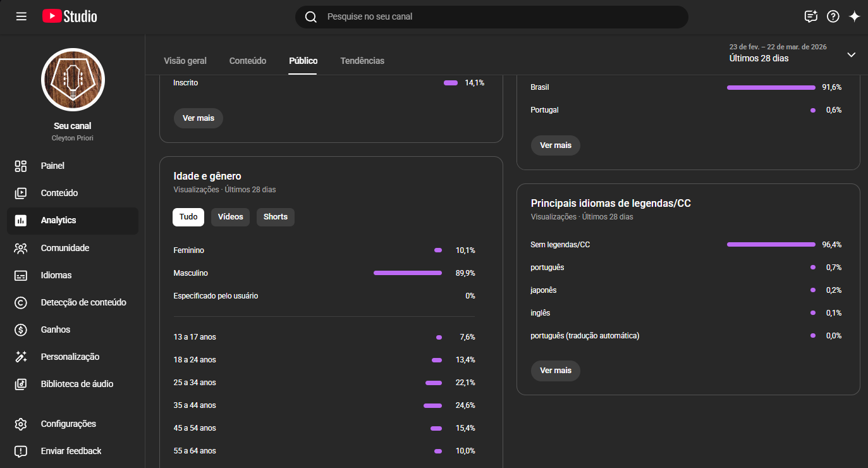Expand Ver mais under subtitle languages card

[555, 371]
